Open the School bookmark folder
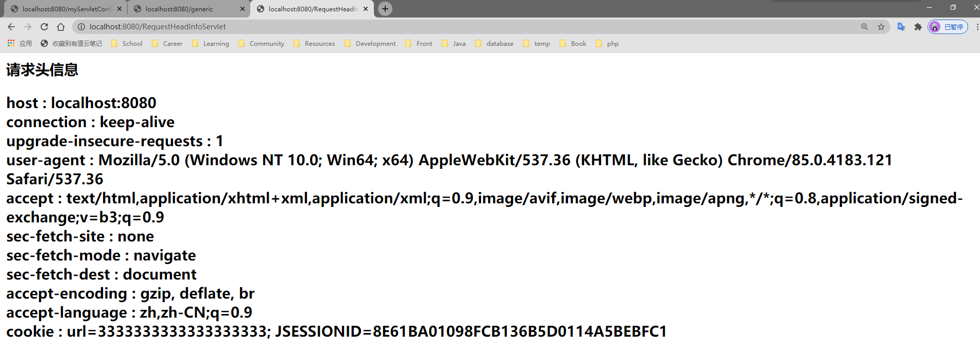 (127, 44)
